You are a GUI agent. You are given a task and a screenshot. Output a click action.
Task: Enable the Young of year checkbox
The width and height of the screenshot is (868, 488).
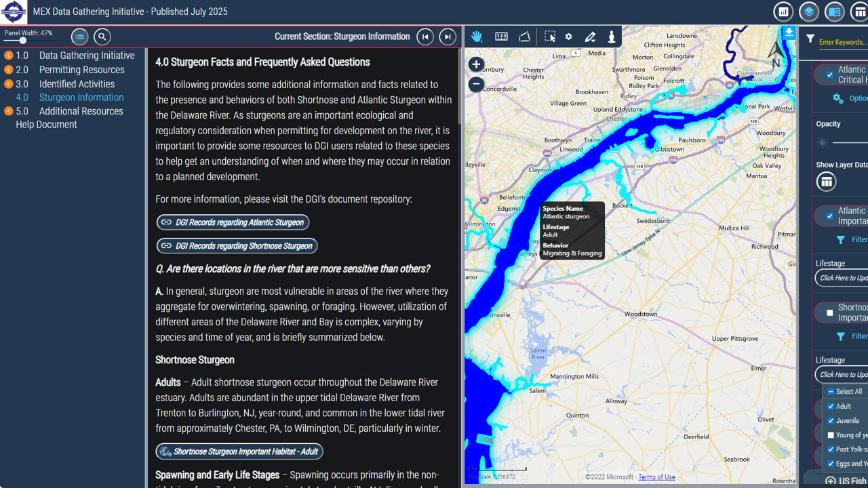(831, 435)
